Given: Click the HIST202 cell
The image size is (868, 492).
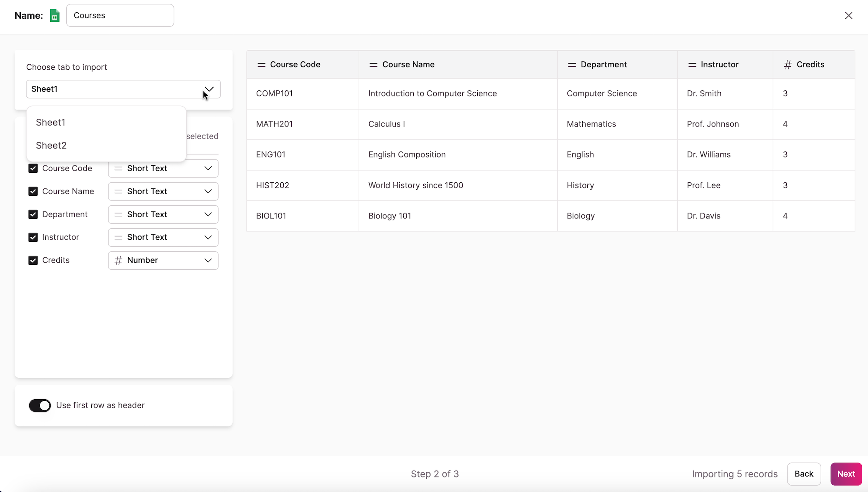Looking at the screenshot, I should (x=303, y=185).
